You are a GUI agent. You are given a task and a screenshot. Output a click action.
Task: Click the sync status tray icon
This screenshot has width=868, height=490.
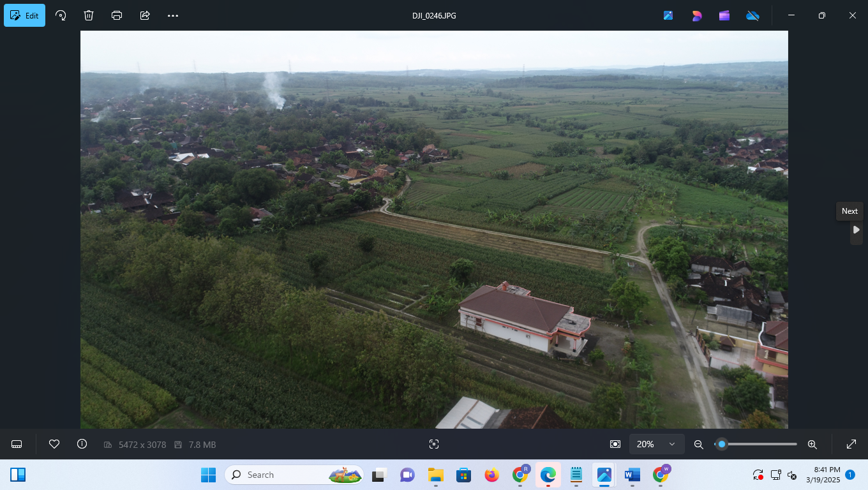758,475
